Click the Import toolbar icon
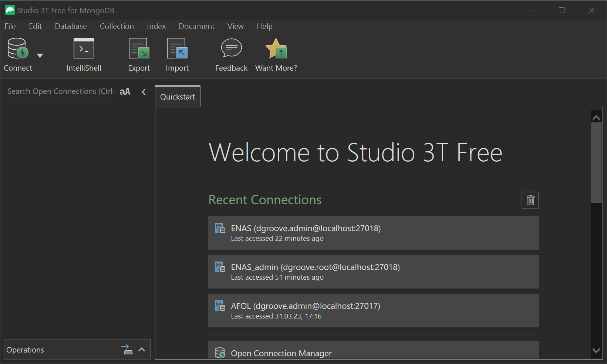Viewport: 607px width, 364px height. (x=177, y=48)
